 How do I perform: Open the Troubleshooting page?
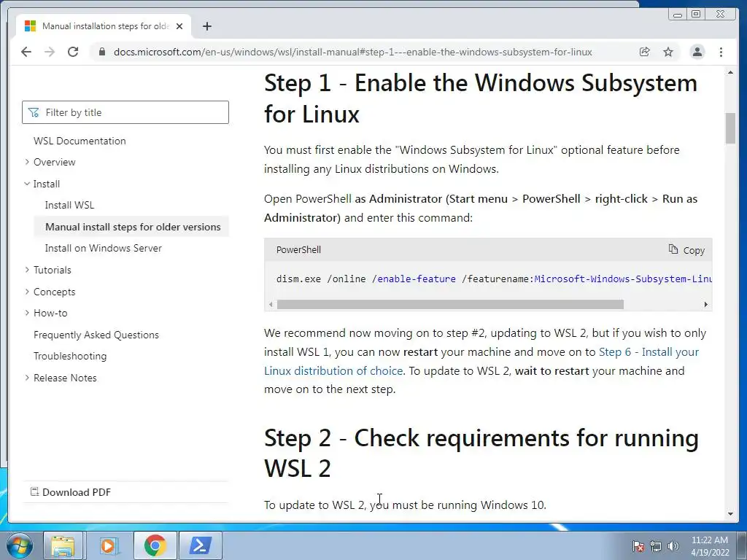[70, 356]
